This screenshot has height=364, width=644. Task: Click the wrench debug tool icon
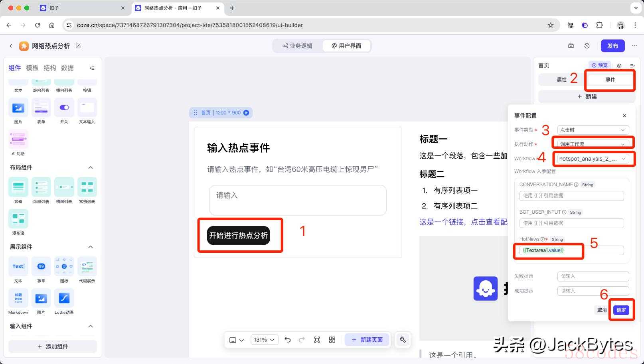point(403,340)
